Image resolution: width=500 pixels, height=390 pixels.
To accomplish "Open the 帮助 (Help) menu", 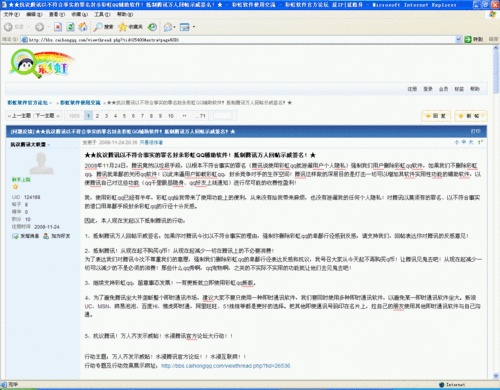I will [x=125, y=14].
